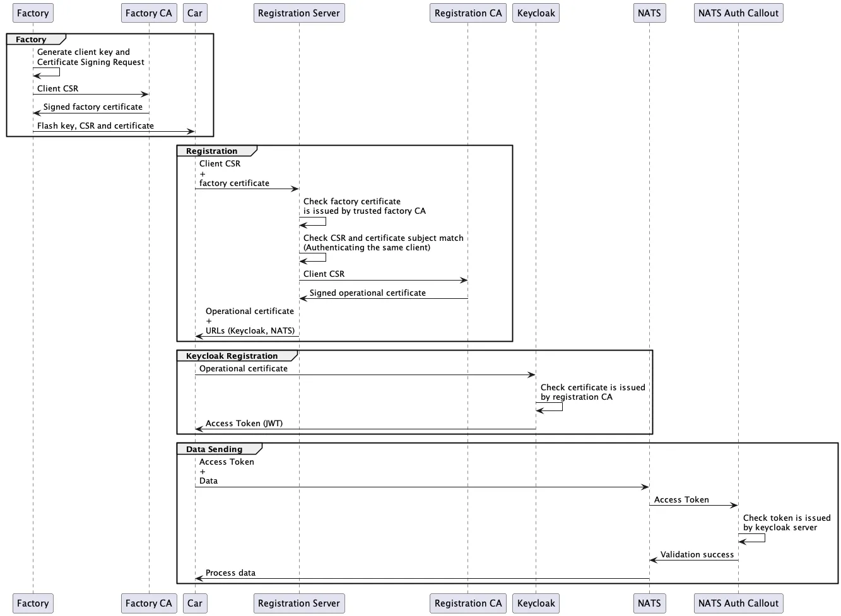Select the Factory frame title label

coord(30,38)
